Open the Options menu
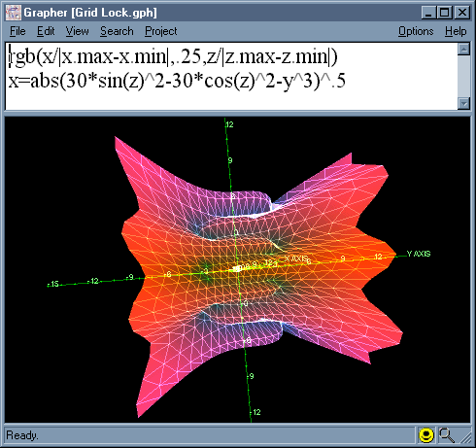The image size is (476, 448). click(416, 31)
